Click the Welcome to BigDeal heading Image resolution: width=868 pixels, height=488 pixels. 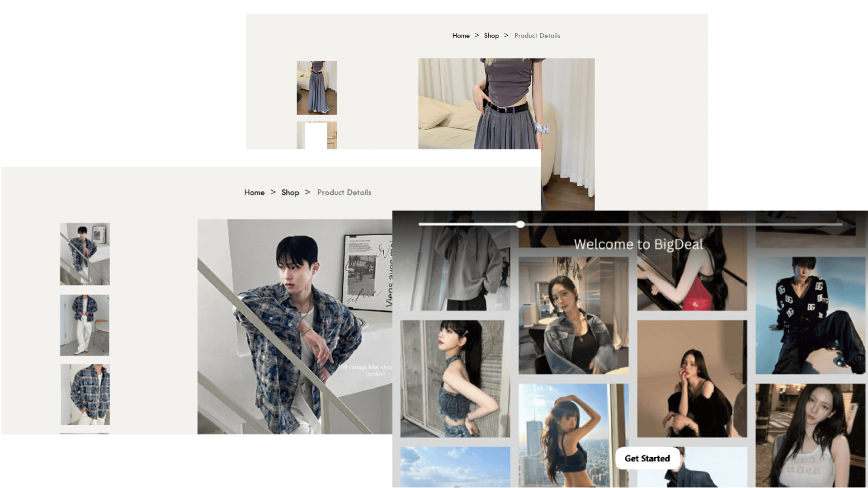pos(639,244)
